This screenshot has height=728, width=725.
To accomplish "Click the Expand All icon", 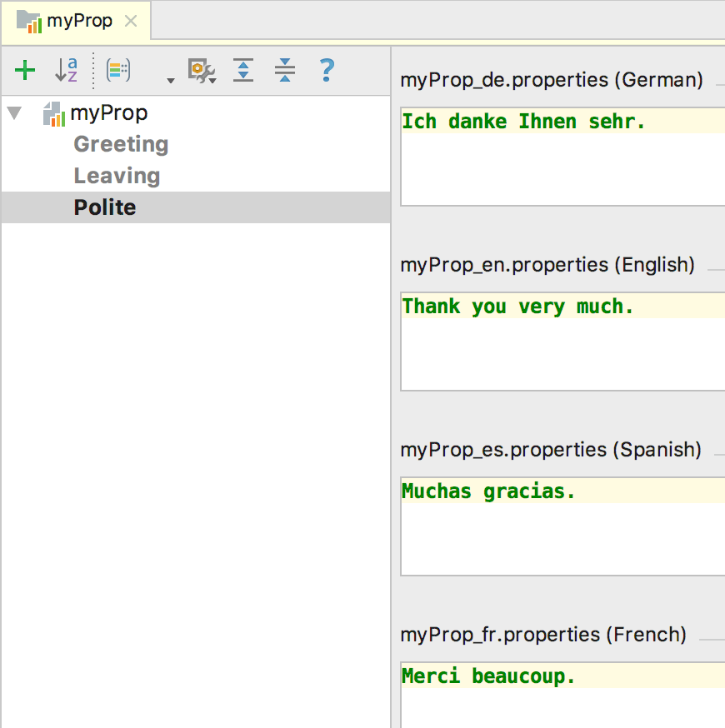I will coord(242,71).
